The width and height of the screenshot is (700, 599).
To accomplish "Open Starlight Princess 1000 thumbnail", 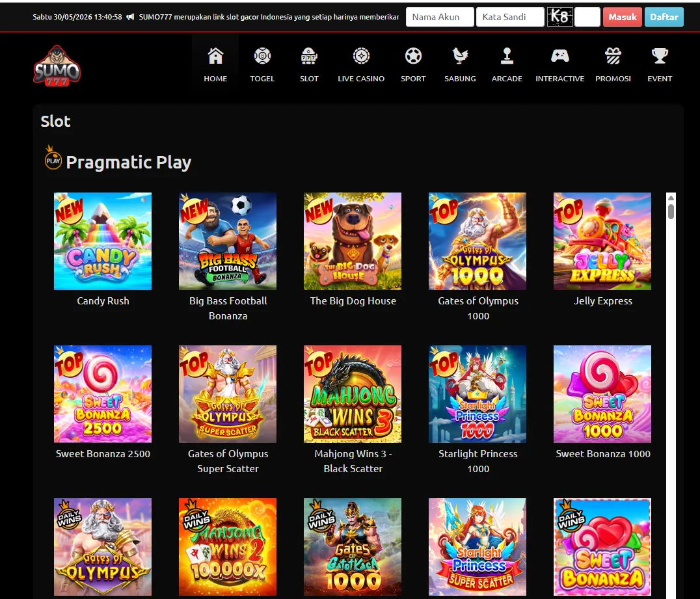I will point(478,394).
